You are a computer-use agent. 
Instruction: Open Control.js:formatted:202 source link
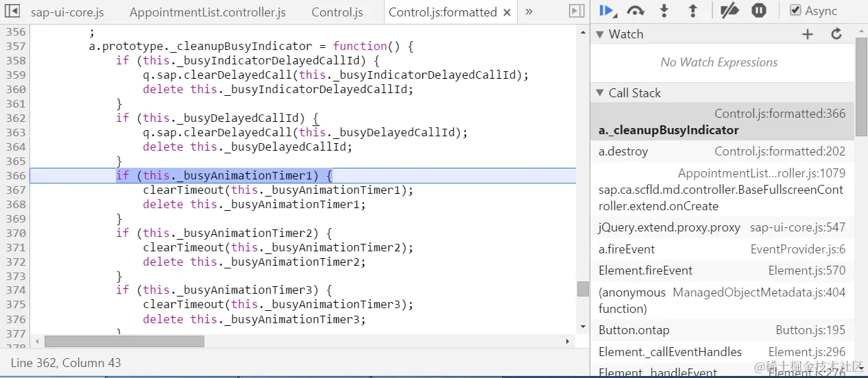pyautogui.click(x=780, y=151)
